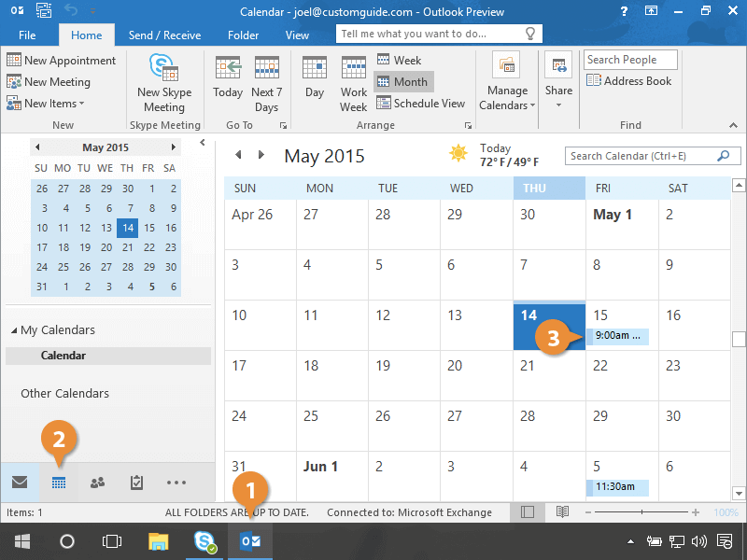747x560 pixels.
Task: Collapse the My Calendars group
Action: [14, 330]
